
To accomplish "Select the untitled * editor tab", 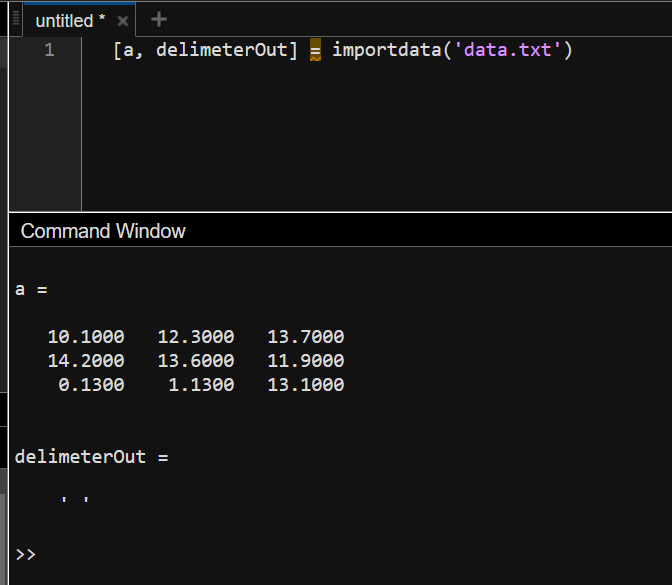I will (69, 21).
